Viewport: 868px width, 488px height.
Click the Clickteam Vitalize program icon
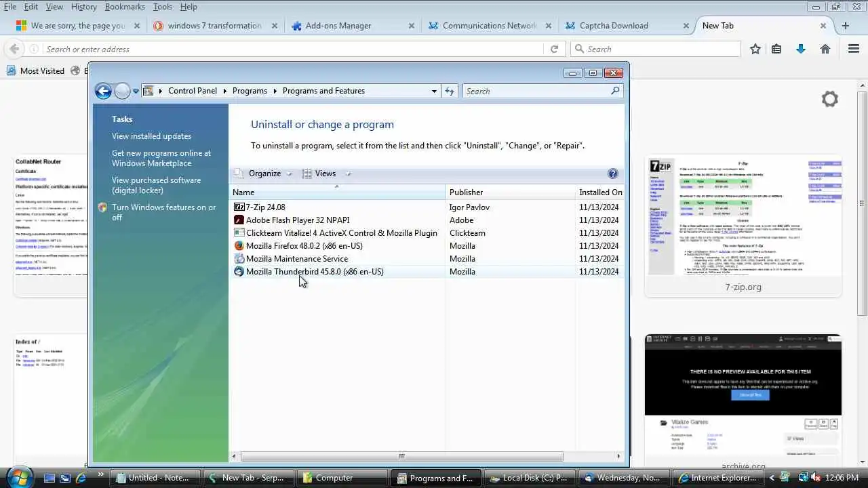coord(239,232)
